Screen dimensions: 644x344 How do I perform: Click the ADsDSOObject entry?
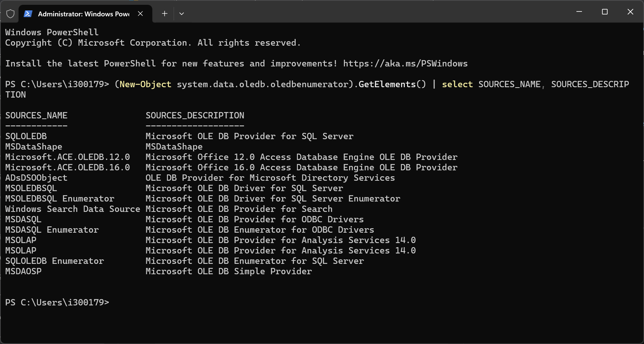click(36, 178)
